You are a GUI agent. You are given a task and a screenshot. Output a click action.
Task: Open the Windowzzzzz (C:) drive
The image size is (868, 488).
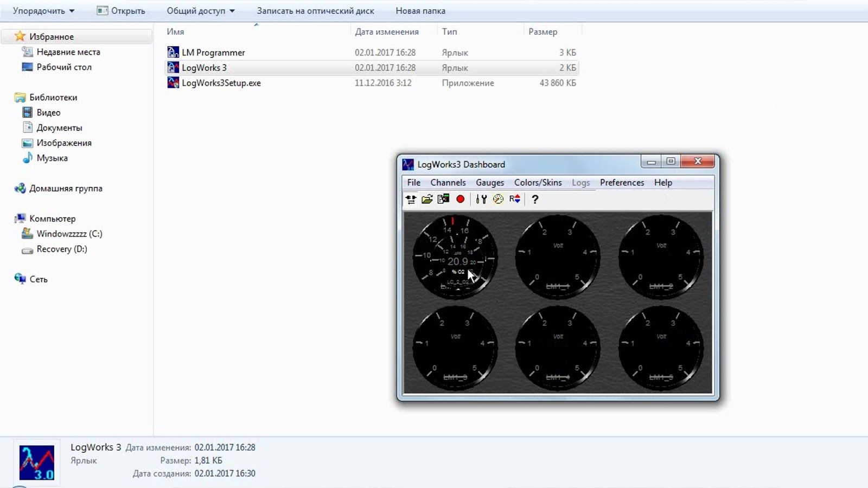[x=69, y=234]
